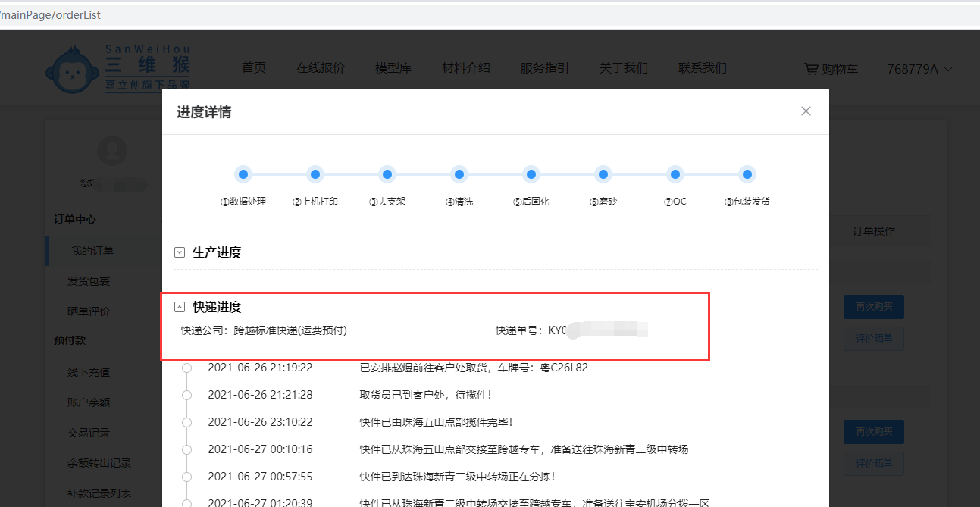Open the 购物车 shopping cart
The width and height of the screenshot is (980, 507).
pyautogui.click(x=831, y=69)
